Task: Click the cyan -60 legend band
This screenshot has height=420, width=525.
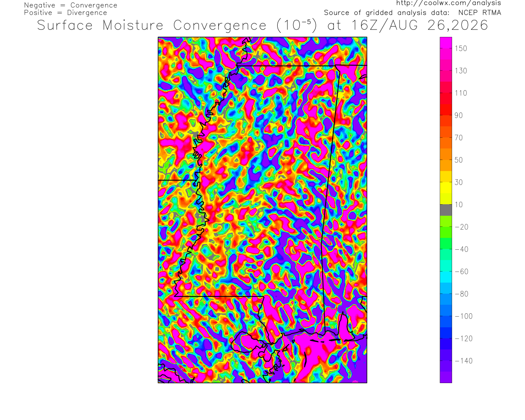Action: point(446,272)
